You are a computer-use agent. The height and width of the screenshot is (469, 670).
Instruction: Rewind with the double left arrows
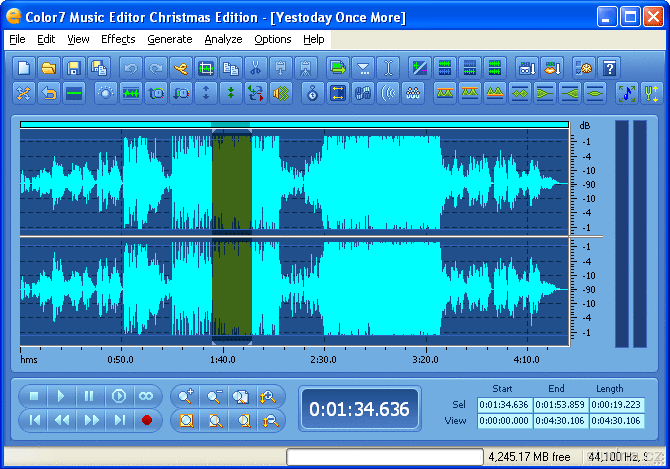point(62,420)
